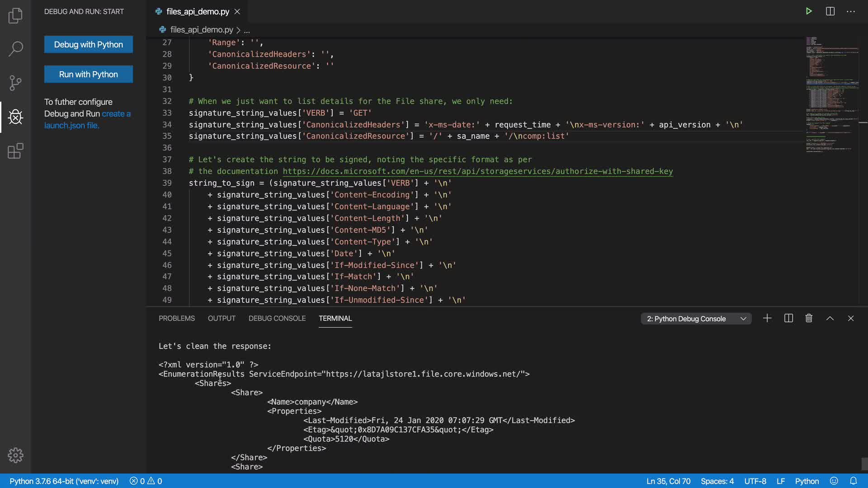Open the Manage settings gear icon
868x488 pixels.
pos(15,455)
